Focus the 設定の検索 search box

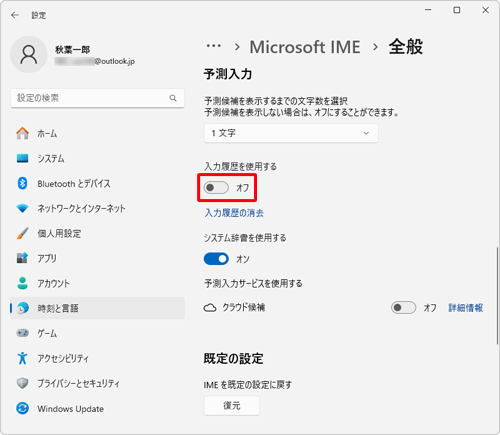coord(97,98)
